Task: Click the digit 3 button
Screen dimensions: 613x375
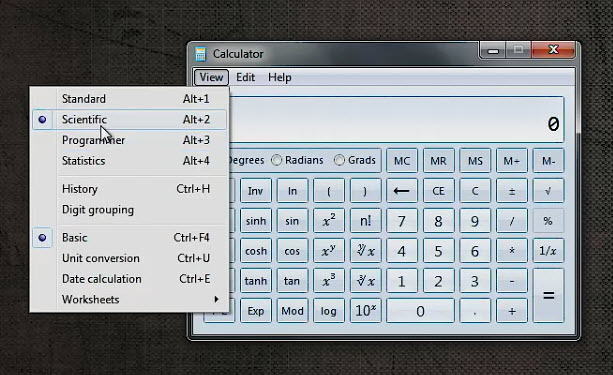Action: coord(475,281)
